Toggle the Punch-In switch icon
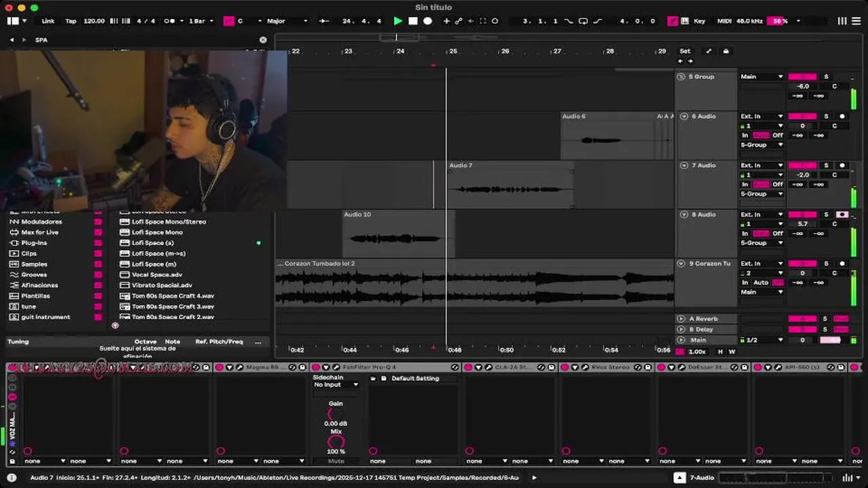The width and height of the screenshot is (868, 488). 568,21
